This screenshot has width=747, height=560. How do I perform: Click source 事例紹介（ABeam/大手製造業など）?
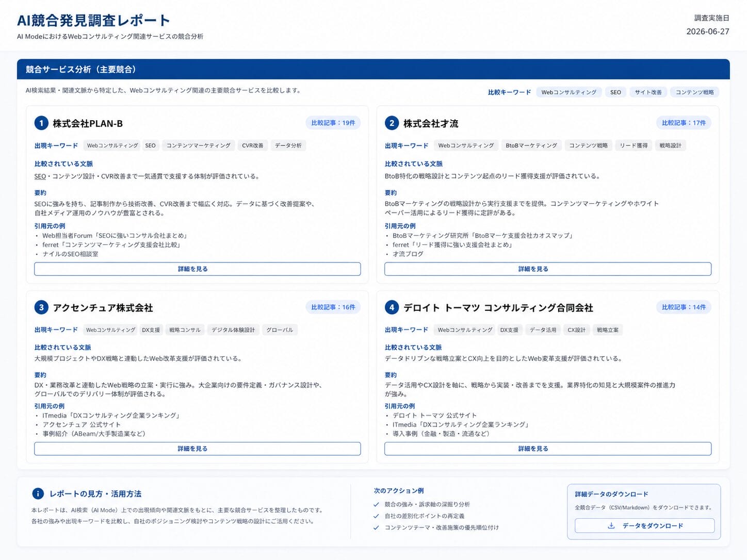coord(94,434)
